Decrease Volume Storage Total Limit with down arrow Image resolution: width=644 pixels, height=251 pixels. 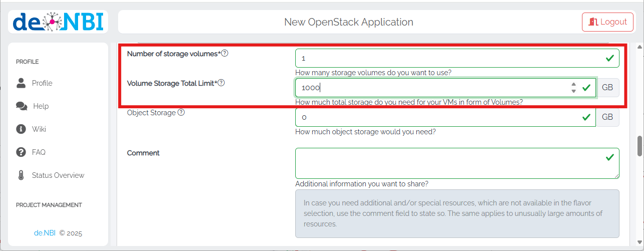(x=573, y=91)
